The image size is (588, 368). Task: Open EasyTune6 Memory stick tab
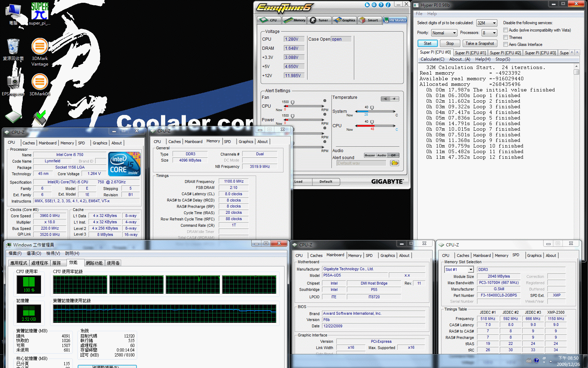pos(294,20)
